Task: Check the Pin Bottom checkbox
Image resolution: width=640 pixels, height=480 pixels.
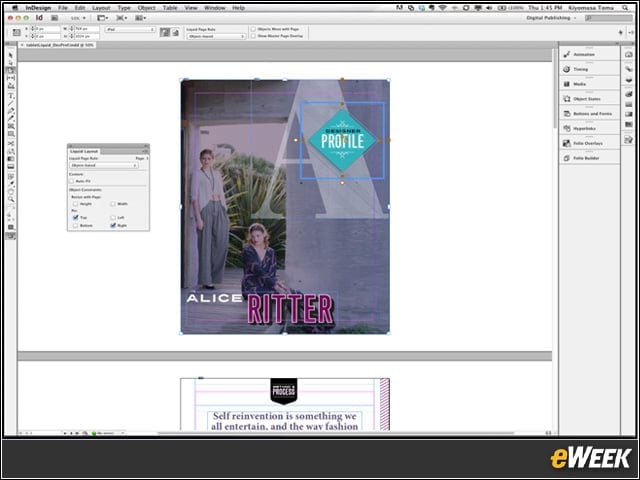Action: pyautogui.click(x=76, y=225)
